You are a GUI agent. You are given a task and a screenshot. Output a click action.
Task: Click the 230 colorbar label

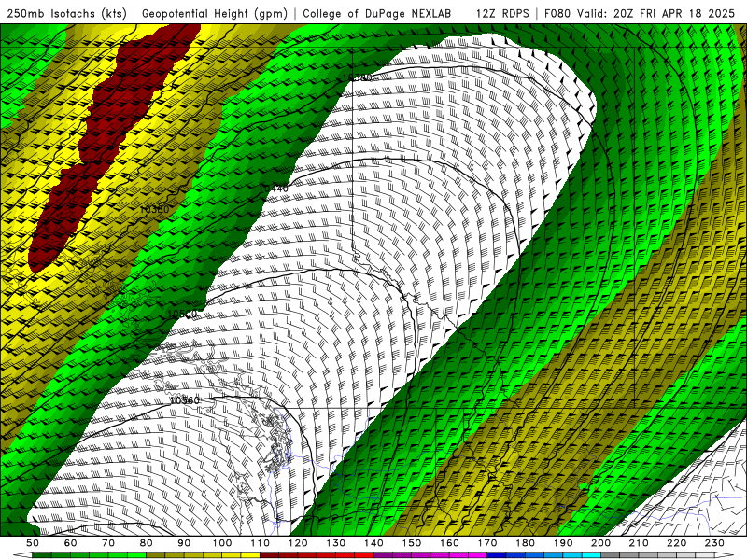pos(714,543)
